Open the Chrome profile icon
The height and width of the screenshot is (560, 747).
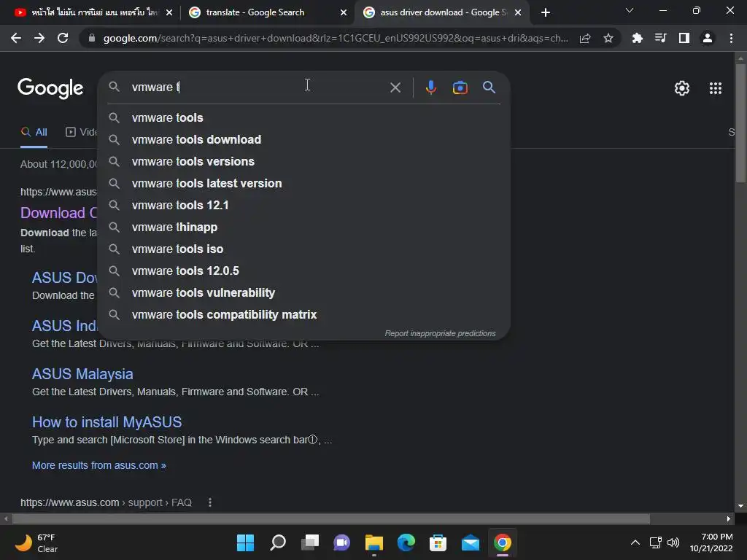click(x=708, y=38)
